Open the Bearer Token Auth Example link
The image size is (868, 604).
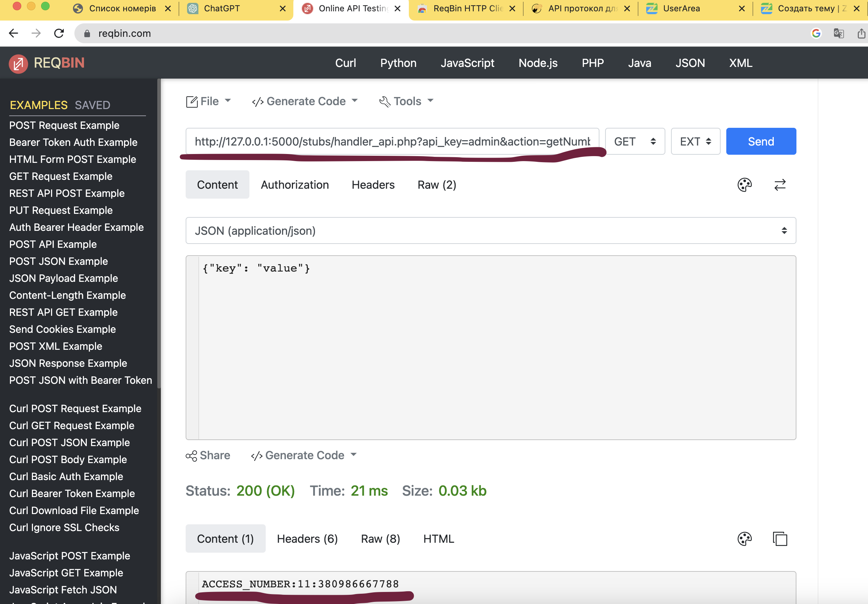(73, 142)
